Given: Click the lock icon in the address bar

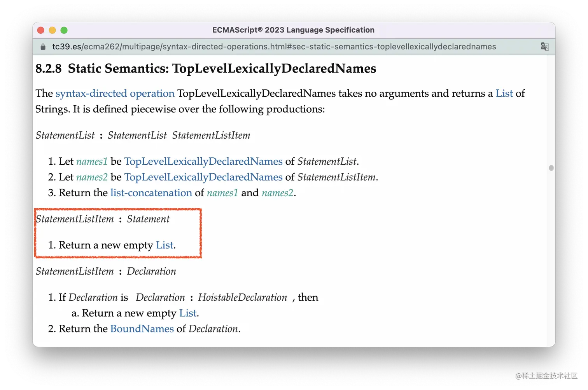Looking at the screenshot, I should [x=43, y=47].
